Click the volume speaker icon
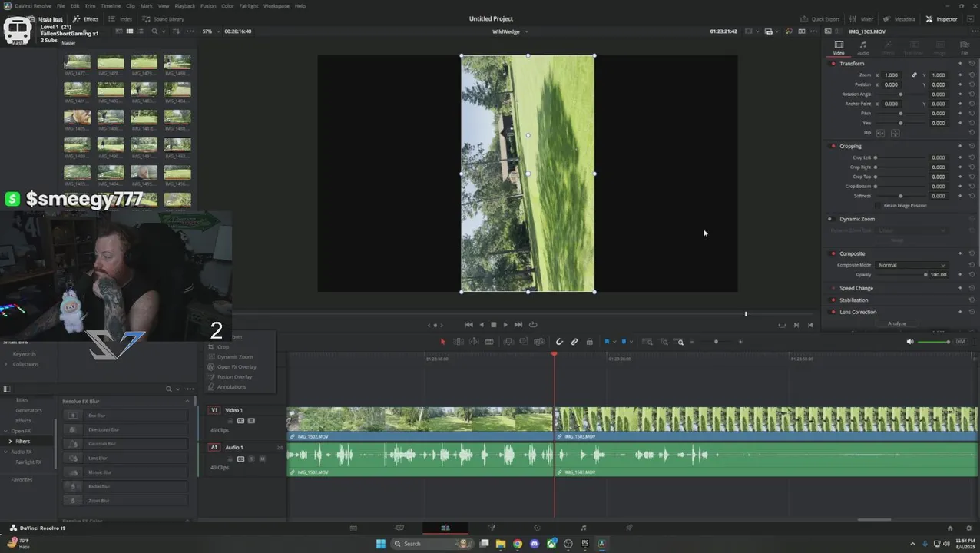Viewport: 980px width, 553px height. tap(910, 342)
